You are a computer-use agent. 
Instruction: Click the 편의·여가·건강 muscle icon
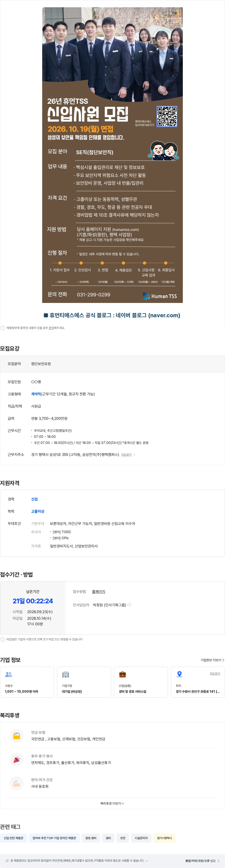click(16, 783)
